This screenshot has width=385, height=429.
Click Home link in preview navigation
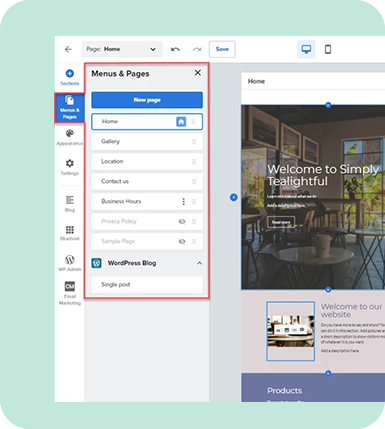(256, 81)
